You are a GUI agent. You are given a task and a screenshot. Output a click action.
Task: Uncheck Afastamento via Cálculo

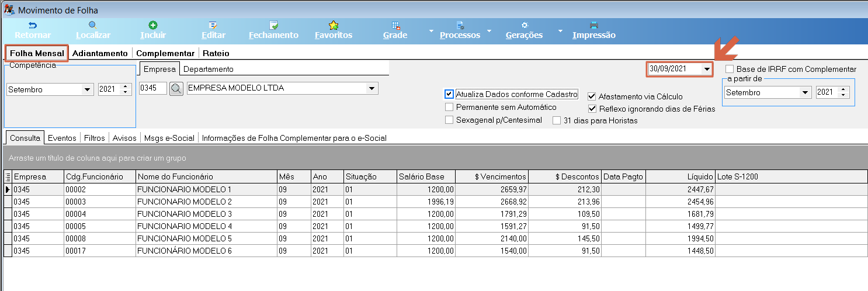point(592,96)
